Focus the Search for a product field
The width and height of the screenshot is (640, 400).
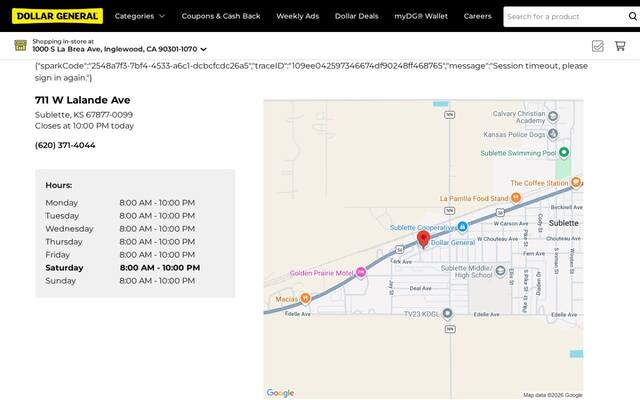click(x=565, y=17)
